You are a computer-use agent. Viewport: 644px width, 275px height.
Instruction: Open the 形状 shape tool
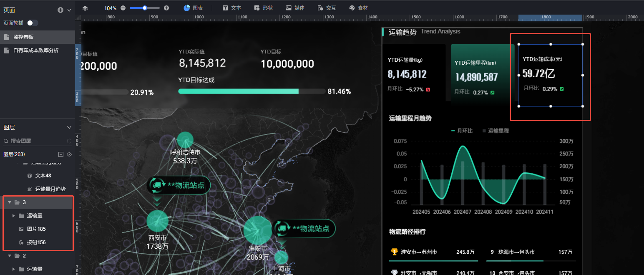(x=263, y=8)
